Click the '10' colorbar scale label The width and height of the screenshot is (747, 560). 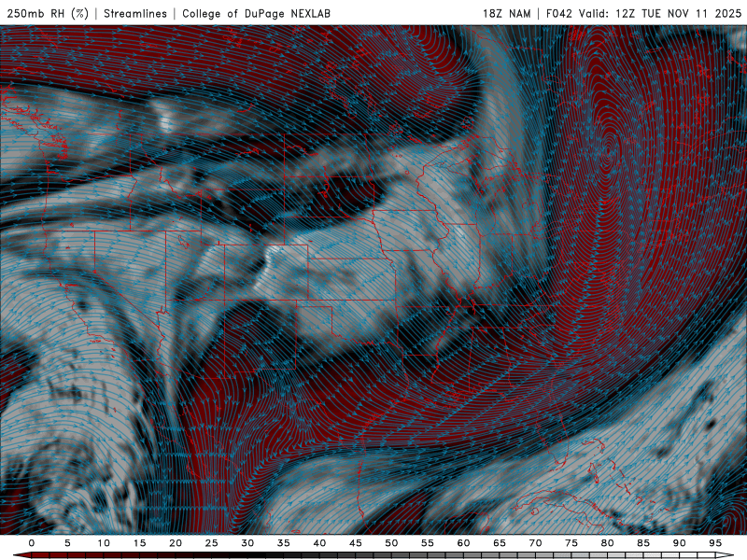pyautogui.click(x=104, y=543)
